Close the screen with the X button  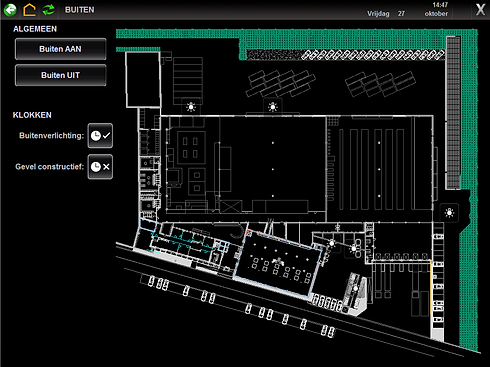[x=480, y=10]
